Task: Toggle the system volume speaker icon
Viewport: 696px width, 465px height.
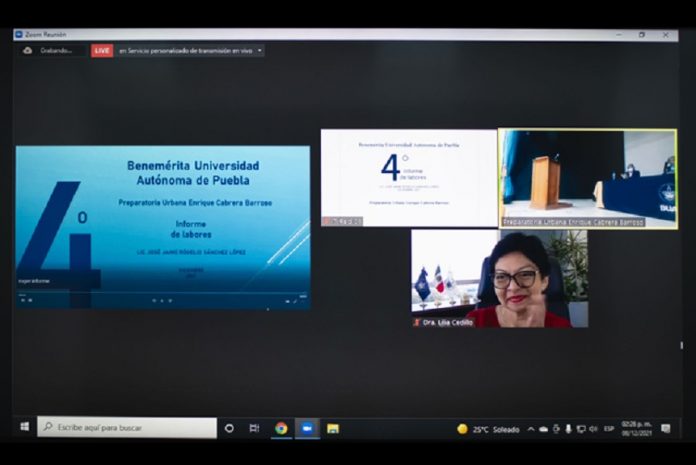Action: tap(593, 429)
